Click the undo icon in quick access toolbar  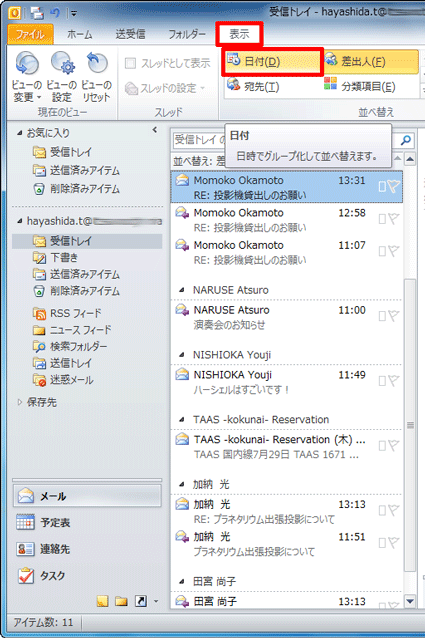coord(55,13)
